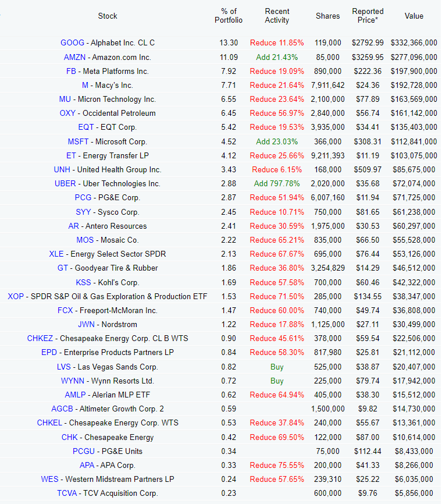Open the UBER ticker link
This screenshot has width=442, height=504.
pyautogui.click(x=65, y=183)
